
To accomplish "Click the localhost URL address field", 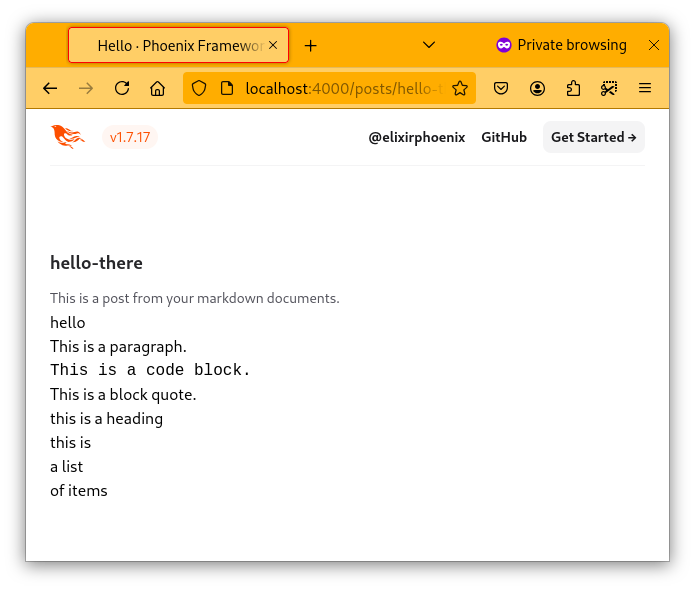I will [x=330, y=88].
